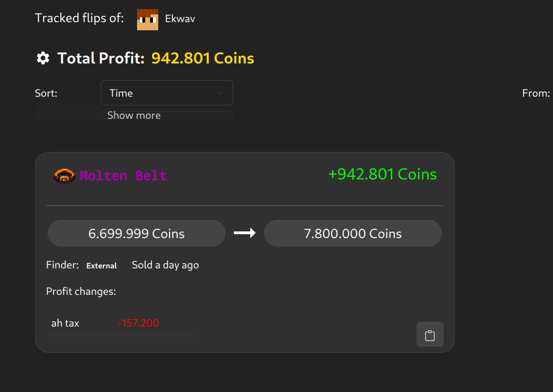The image size is (553, 392).
Task: Click the gear icon beside Total Profit
Action: (x=43, y=59)
